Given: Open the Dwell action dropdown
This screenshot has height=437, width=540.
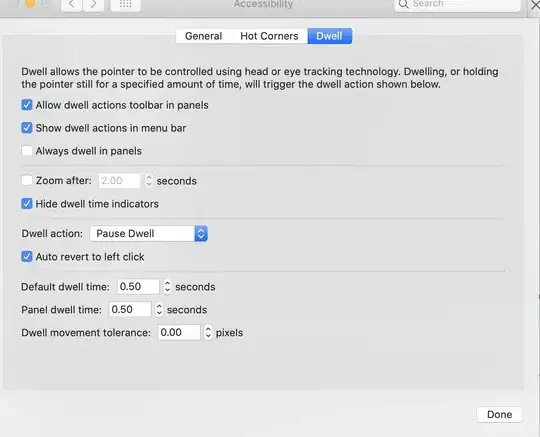Looking at the screenshot, I should click(149, 233).
